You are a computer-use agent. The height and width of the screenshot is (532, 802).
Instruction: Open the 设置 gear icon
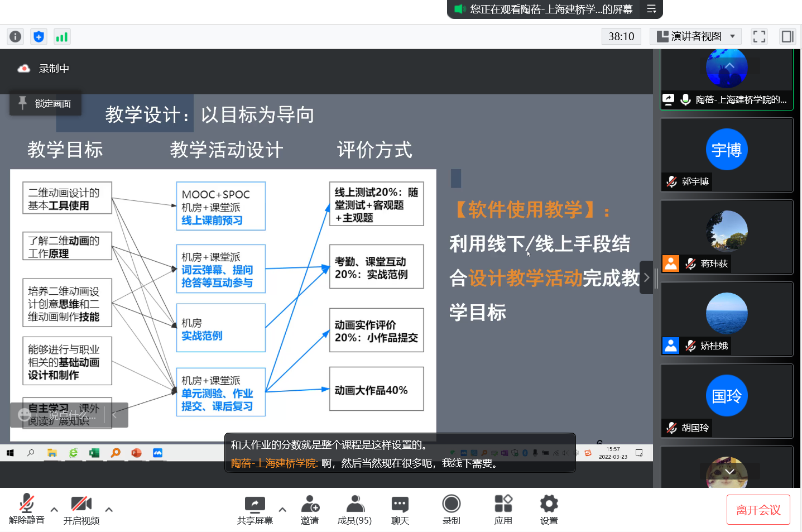pos(549,509)
